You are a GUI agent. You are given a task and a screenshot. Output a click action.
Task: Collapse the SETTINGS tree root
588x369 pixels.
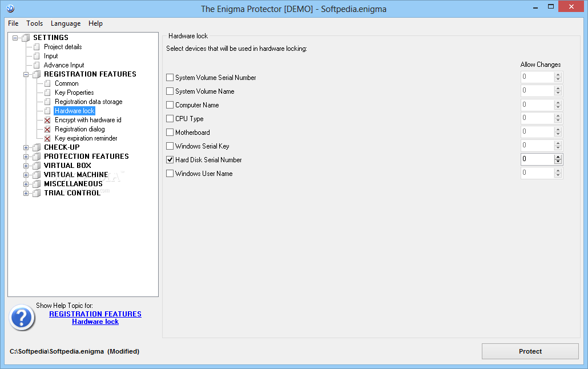[x=15, y=38]
